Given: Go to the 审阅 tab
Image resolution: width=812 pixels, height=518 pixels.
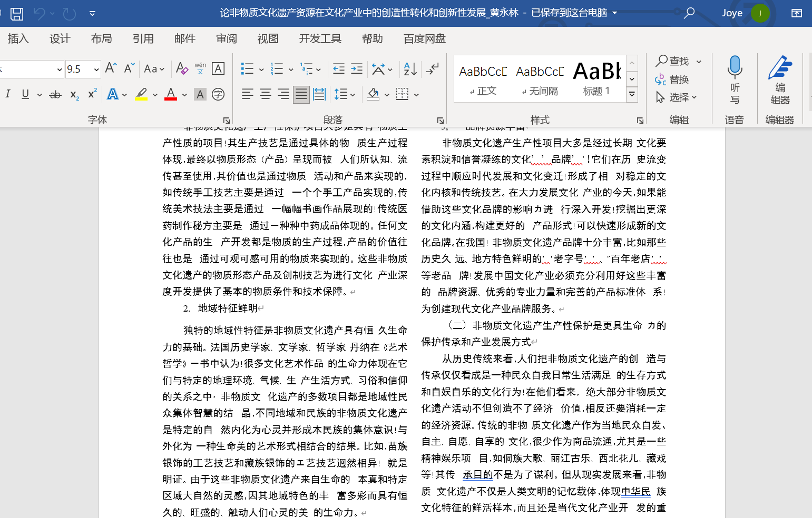Looking at the screenshot, I should pos(226,38).
